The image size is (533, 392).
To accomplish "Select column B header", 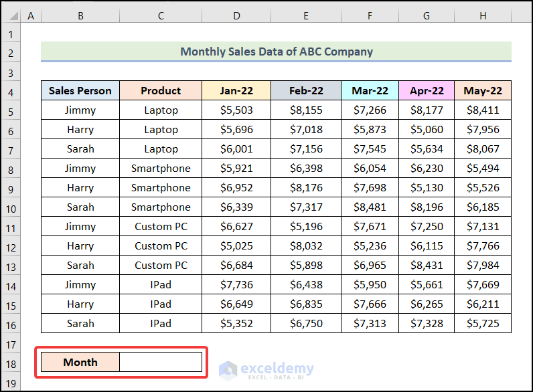I will pos(80,15).
